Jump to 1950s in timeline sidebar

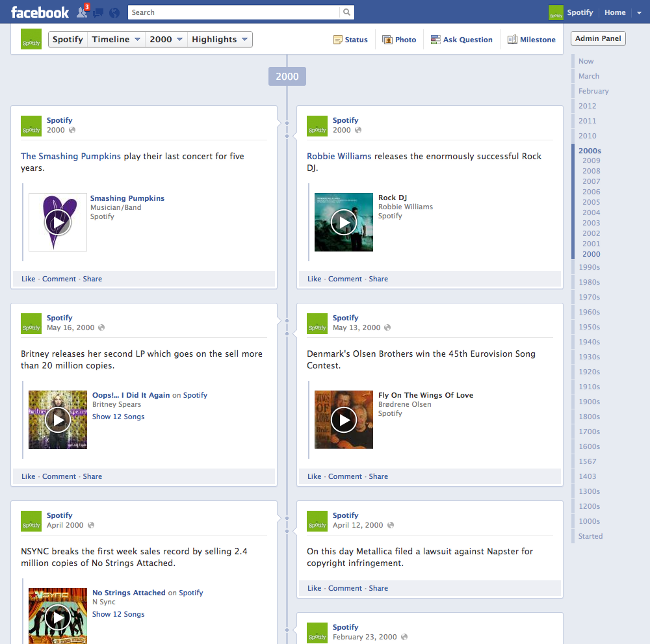click(x=589, y=327)
